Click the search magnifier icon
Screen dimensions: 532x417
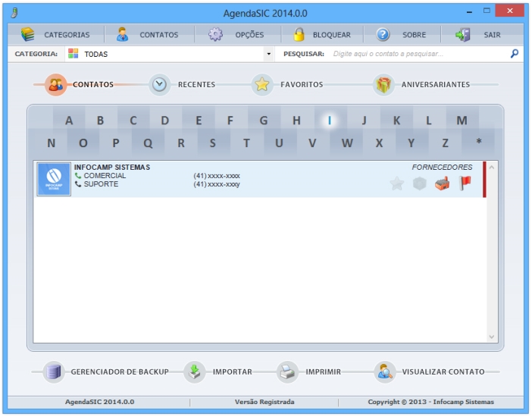515,54
